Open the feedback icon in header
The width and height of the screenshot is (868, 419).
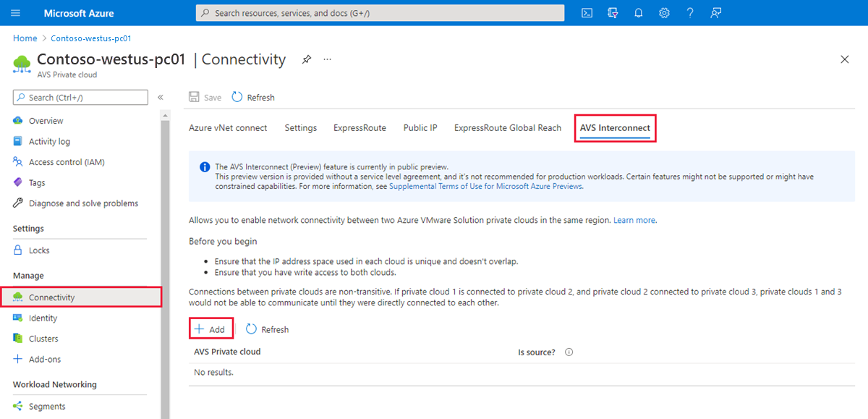click(x=716, y=13)
